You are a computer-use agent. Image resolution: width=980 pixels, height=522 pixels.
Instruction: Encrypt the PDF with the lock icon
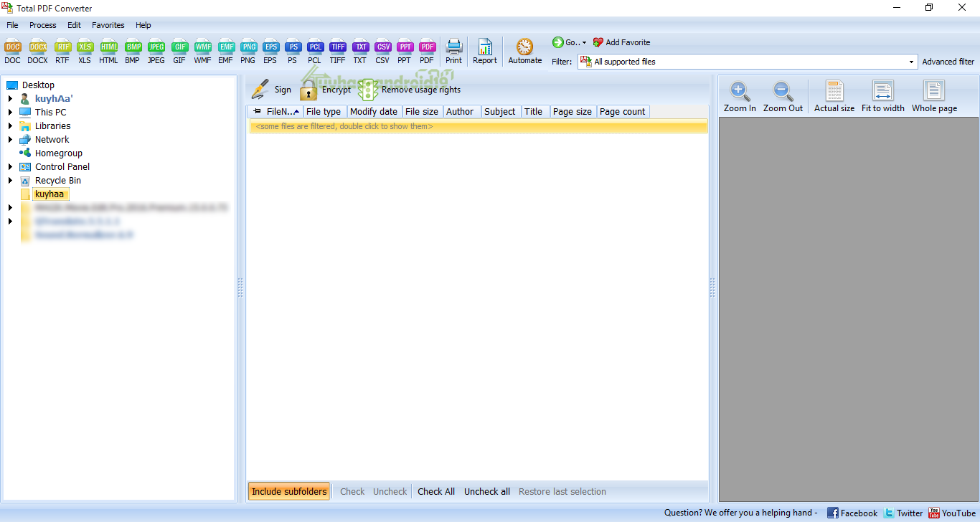[326, 90]
